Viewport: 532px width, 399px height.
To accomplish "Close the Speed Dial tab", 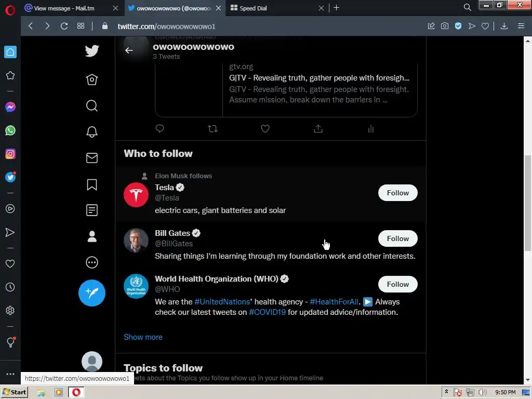I will pos(321,8).
